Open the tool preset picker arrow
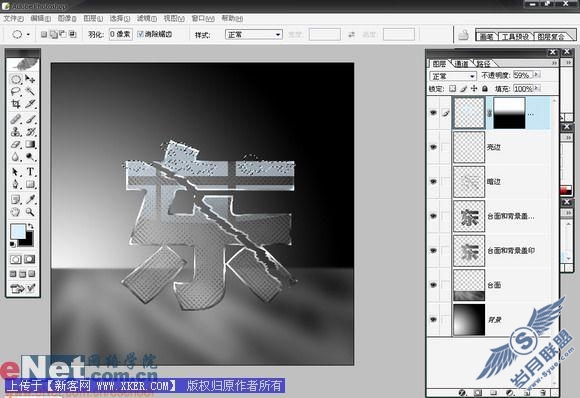 (x=28, y=35)
